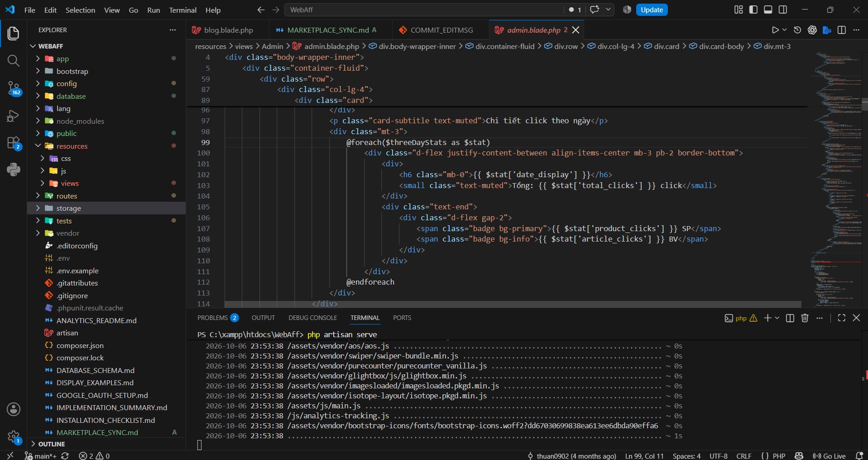868x460 pixels.
Task: Open the Copilot chat icon in title bar
Action: (595, 10)
